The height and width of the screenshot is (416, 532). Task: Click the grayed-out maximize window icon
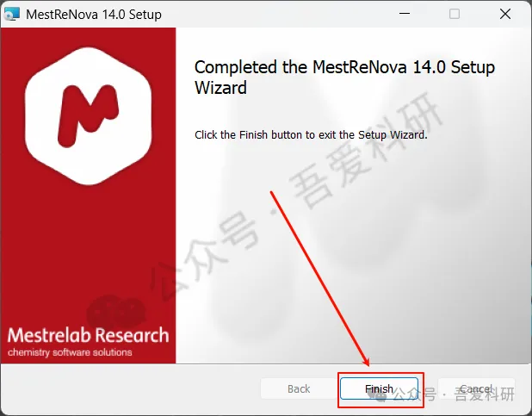(455, 14)
